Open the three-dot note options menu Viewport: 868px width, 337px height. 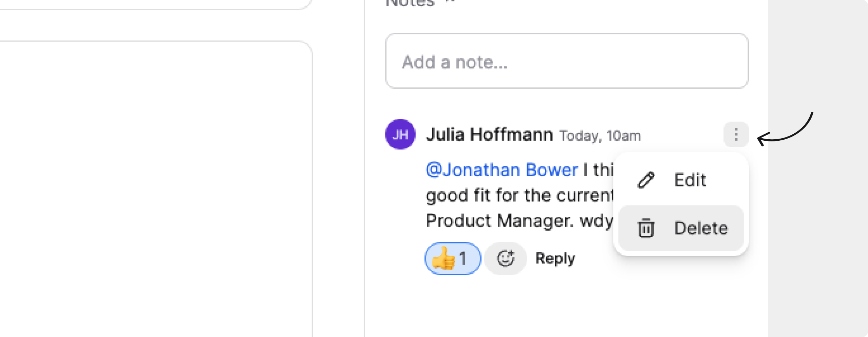[x=736, y=134]
